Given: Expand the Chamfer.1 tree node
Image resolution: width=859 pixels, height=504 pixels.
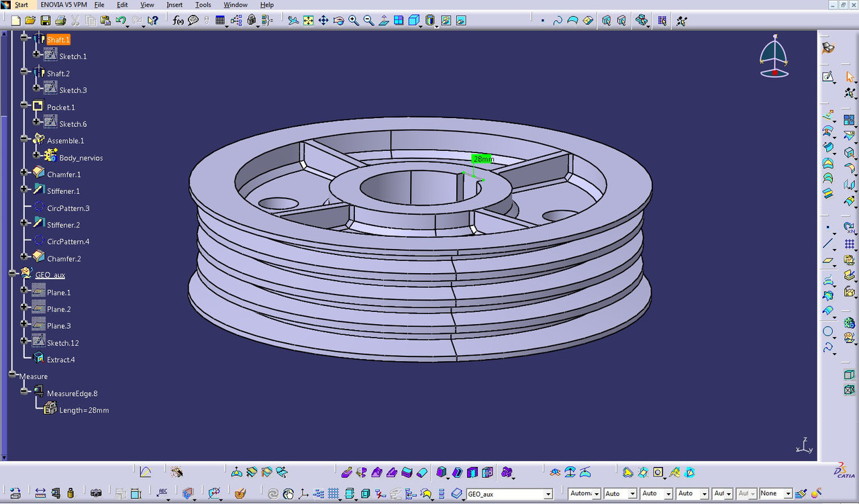Looking at the screenshot, I should coord(24,172).
